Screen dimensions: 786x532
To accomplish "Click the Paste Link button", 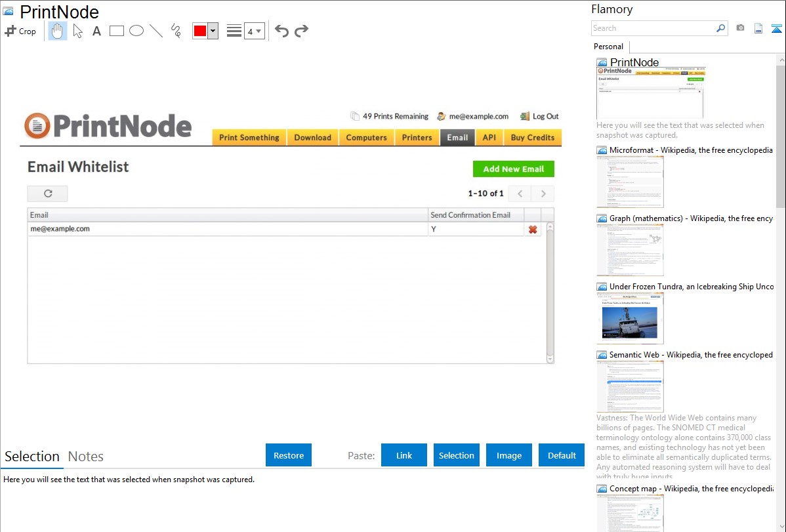I will point(404,455).
